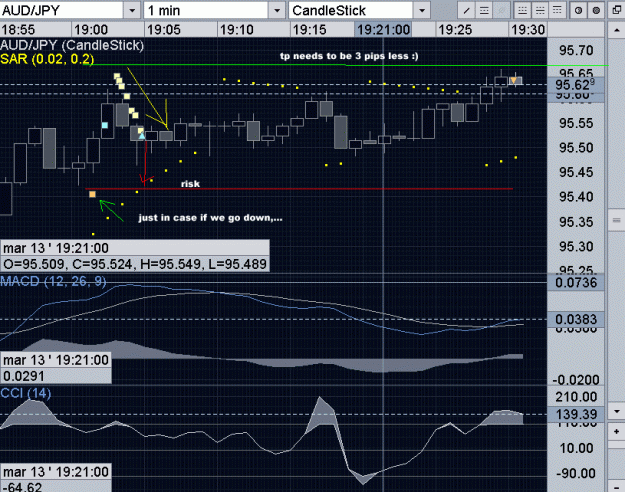Click the plus zoom-in button
This screenshot has height=492, width=625.
tap(616, 431)
